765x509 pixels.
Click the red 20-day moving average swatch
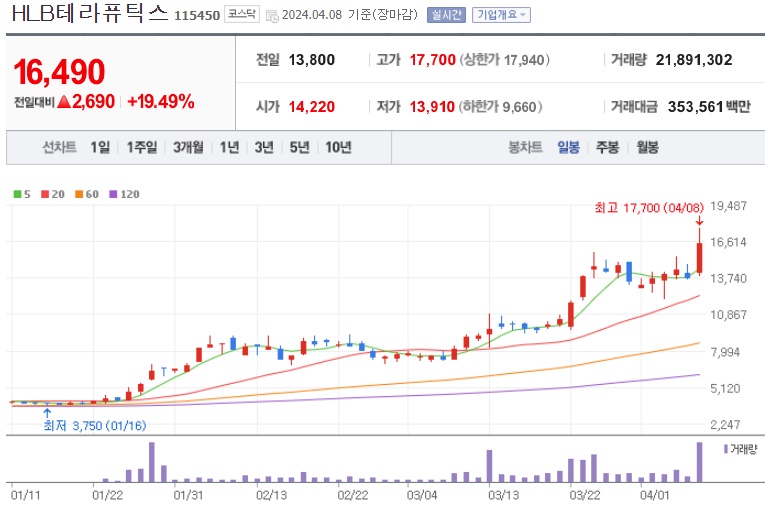click(x=45, y=194)
